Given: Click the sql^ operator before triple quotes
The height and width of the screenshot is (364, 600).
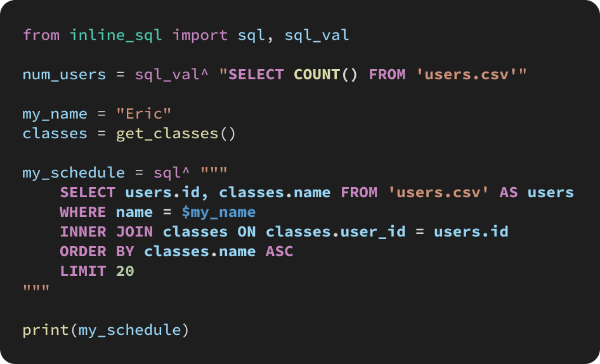Looking at the screenshot, I should tap(171, 173).
